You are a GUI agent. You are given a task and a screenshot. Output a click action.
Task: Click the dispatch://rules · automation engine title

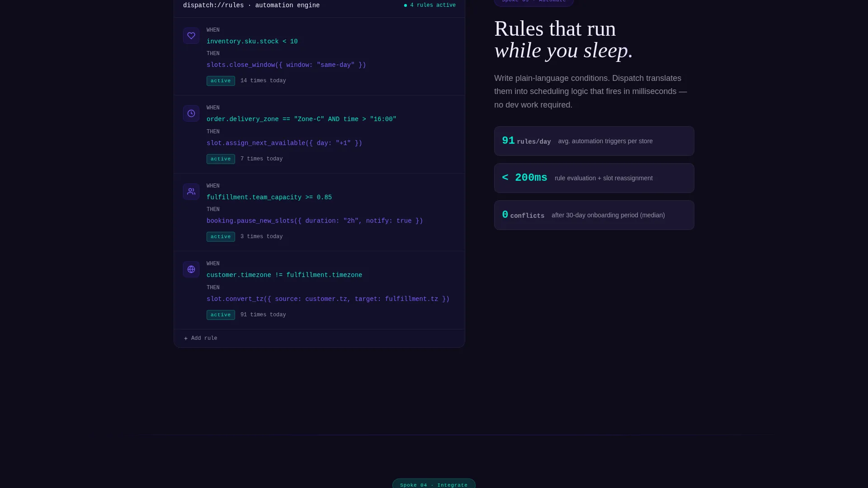[251, 5]
